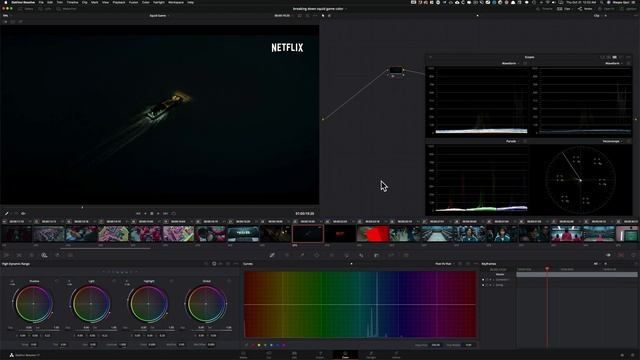This screenshot has height=360, width=640.
Task: Open the Color Warper palette icon
Action: tap(287, 255)
